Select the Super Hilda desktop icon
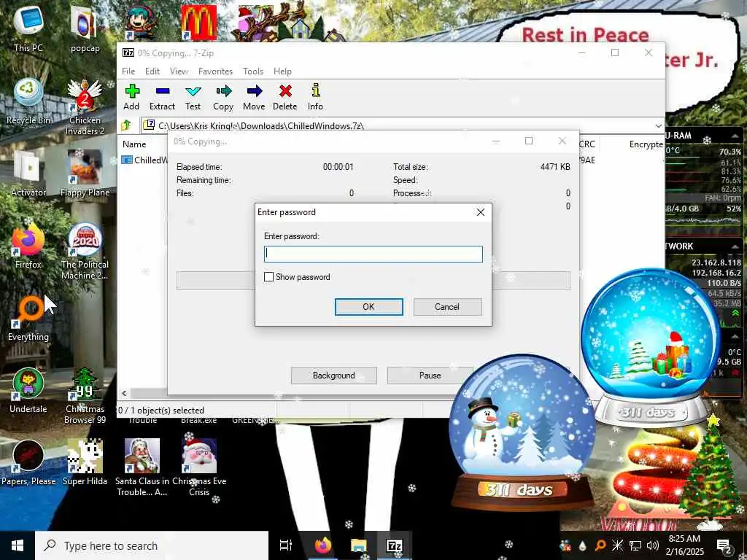Screen dimensions: 747x560 85,463
